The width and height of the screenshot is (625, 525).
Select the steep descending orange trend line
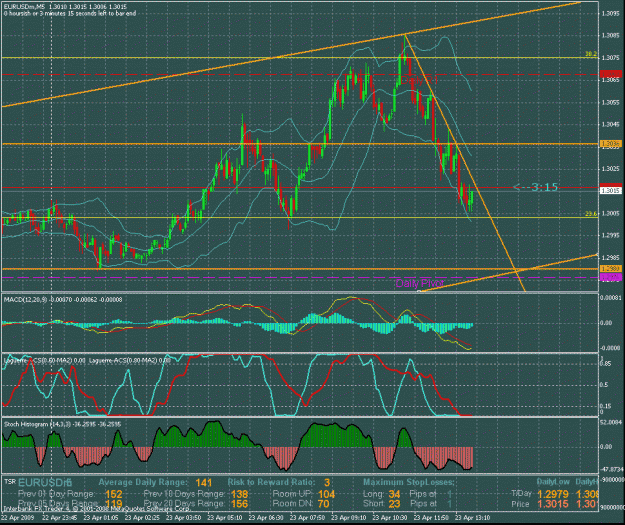click(465, 163)
